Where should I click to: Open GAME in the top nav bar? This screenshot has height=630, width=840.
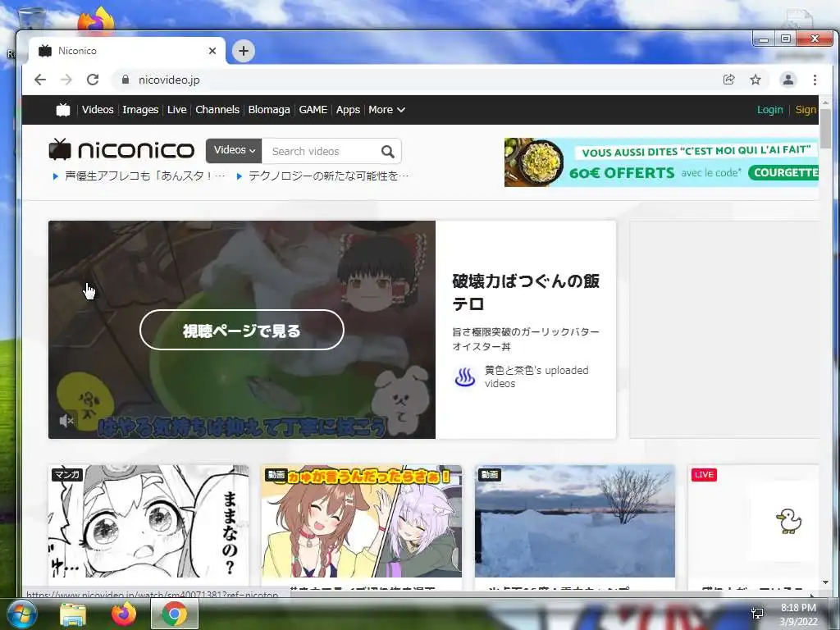click(x=313, y=110)
